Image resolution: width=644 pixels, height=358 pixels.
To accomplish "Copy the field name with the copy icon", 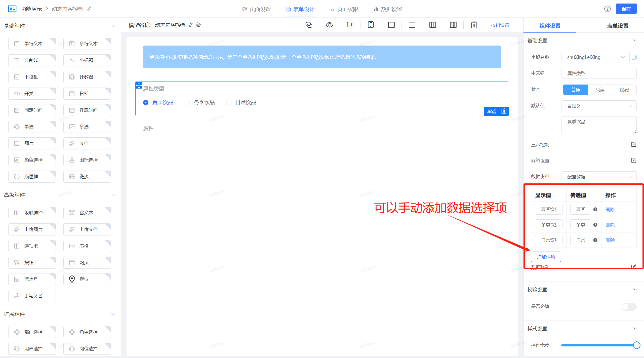I will (x=634, y=57).
